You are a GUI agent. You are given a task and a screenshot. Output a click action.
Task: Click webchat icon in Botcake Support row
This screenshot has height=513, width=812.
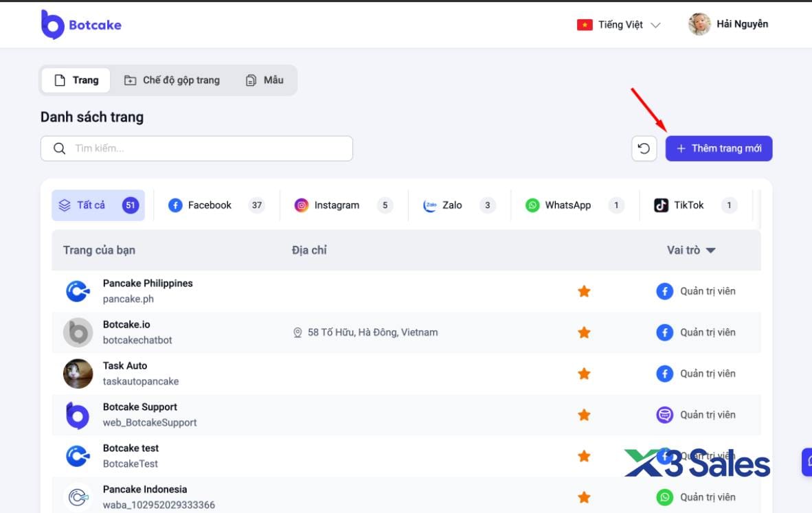tap(664, 415)
